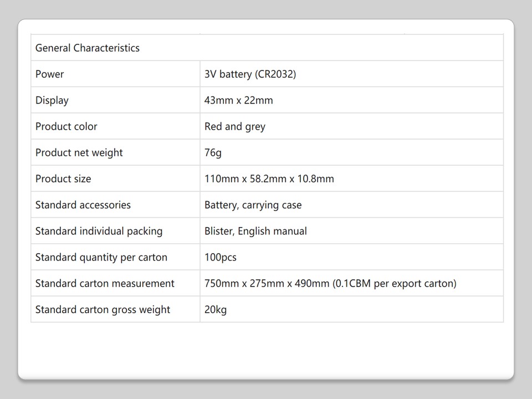Select the Standard accessories label
The height and width of the screenshot is (399, 532).
click(x=83, y=205)
